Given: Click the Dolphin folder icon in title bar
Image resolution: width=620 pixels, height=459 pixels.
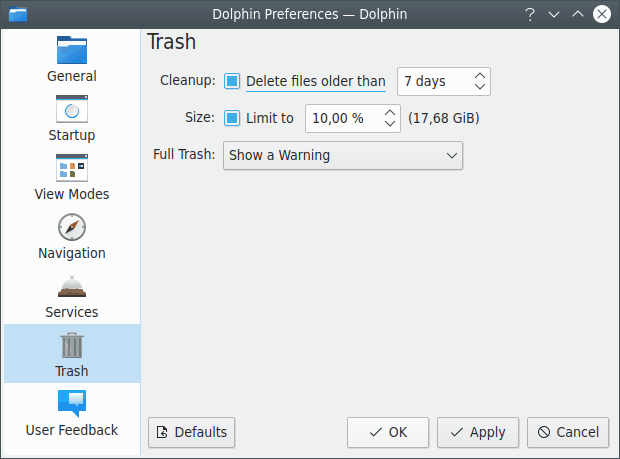Looking at the screenshot, I should pos(17,14).
